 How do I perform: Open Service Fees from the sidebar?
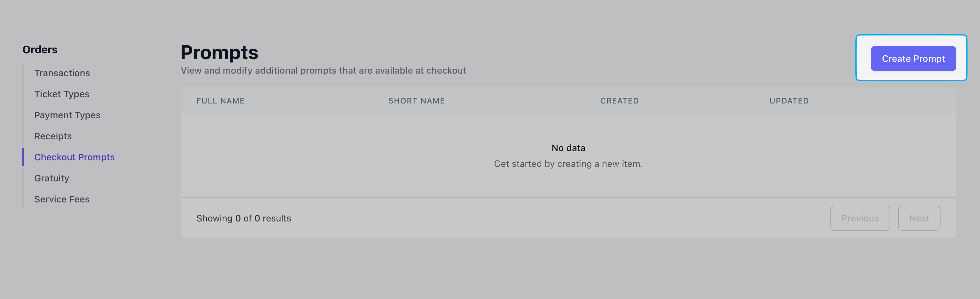click(x=62, y=199)
